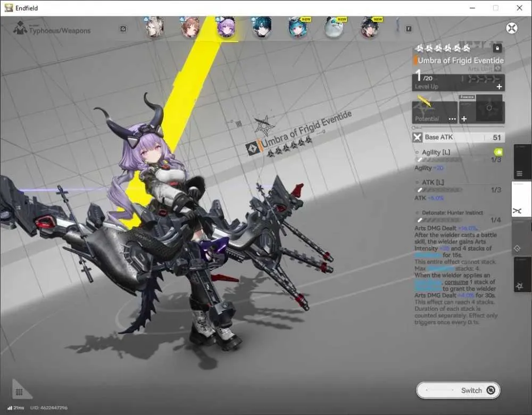Open the Arts Unit weapon type info icon

(498, 69)
